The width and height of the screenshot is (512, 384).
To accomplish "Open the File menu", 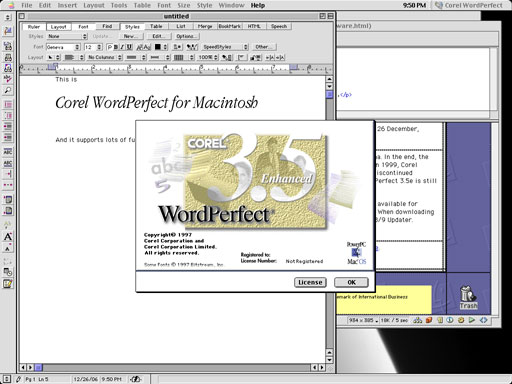I will [27, 5].
